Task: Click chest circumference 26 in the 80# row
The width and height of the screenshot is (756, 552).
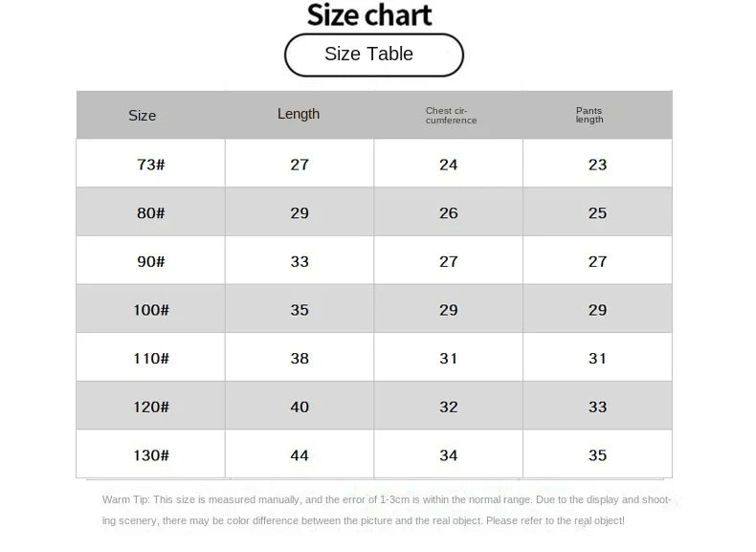Action: (449, 212)
